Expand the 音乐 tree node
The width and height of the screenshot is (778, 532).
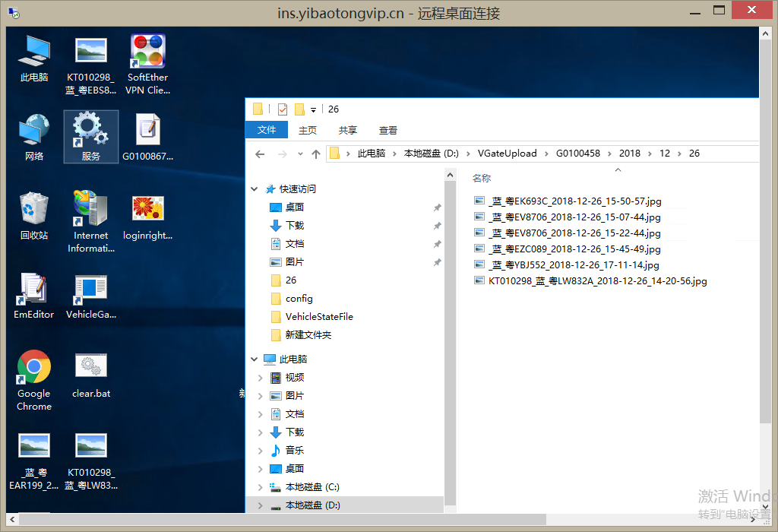pos(261,451)
